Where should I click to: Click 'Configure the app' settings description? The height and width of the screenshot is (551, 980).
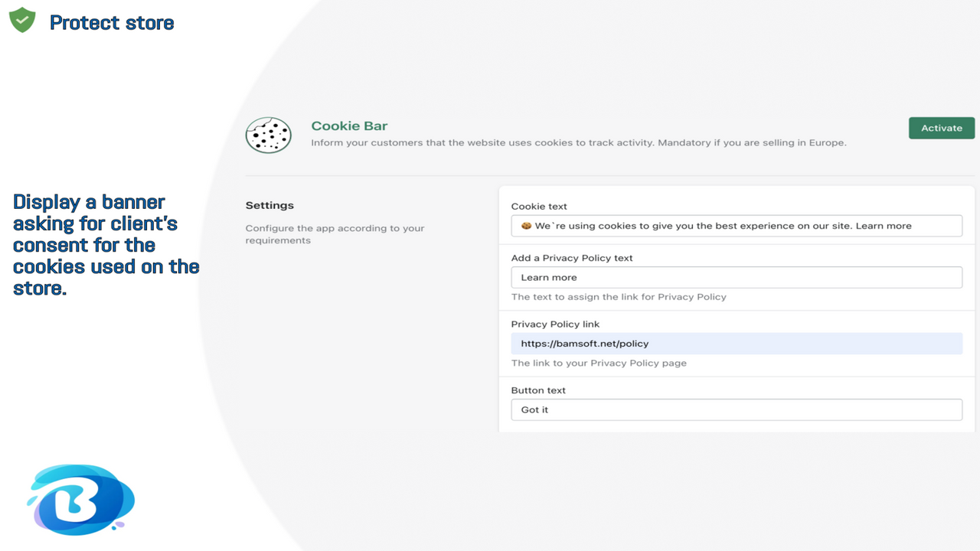335,234
